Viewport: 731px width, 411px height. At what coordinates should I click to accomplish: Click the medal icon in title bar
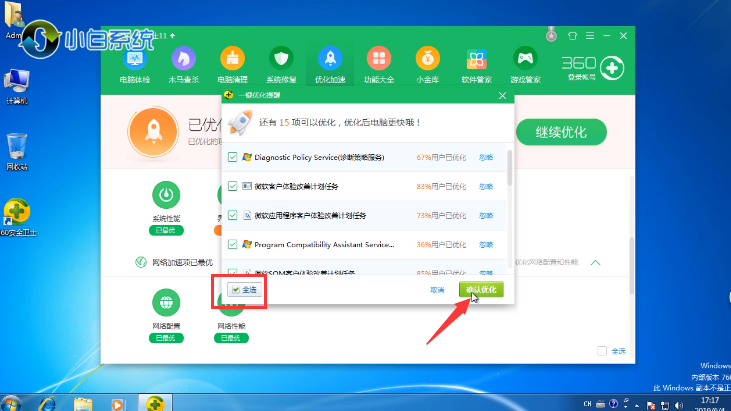(552, 35)
